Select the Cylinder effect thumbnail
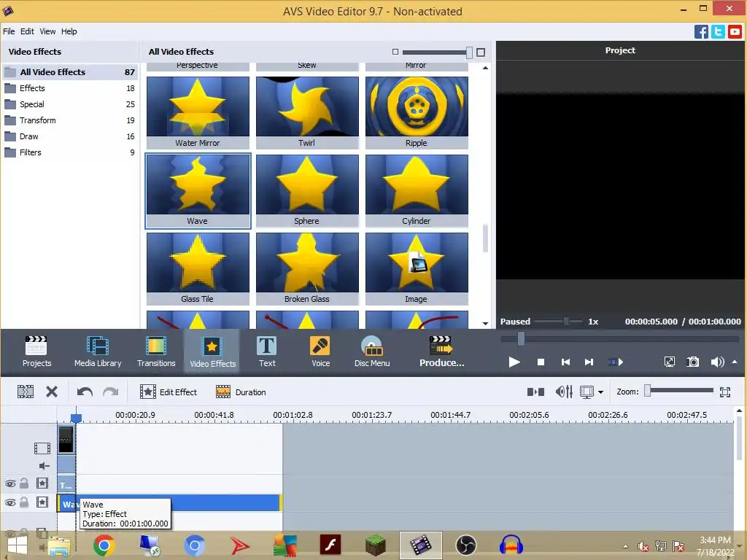747x560 pixels. 417,191
